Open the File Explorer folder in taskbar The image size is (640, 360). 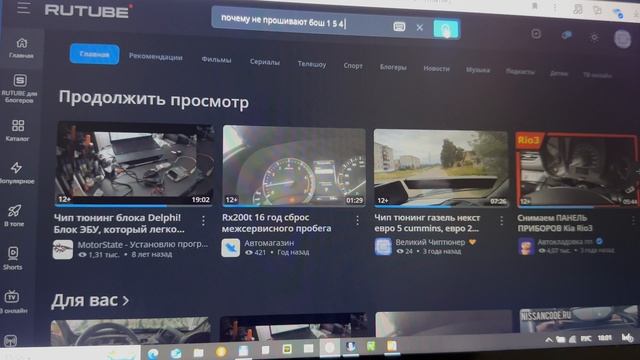coord(199,352)
